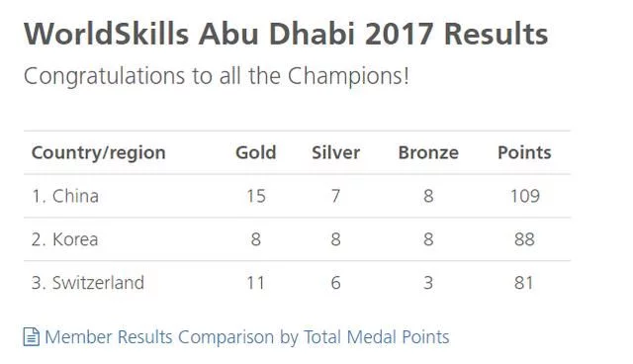
Task: Click the Congratulations to all the Champions subtitle
Action: coord(217,76)
